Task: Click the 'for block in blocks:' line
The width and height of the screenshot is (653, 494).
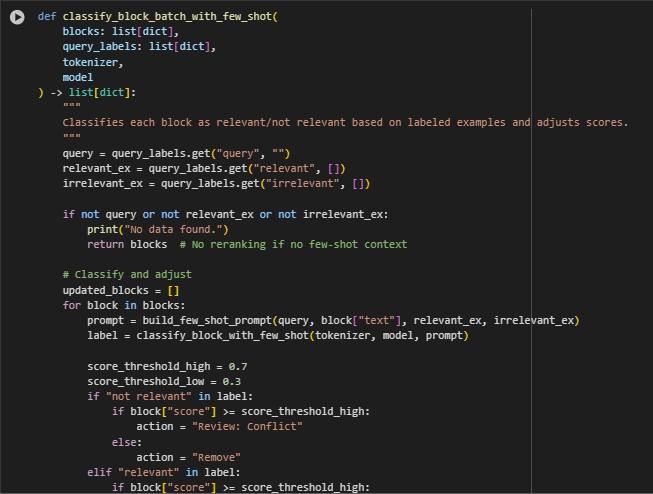Action: [124, 305]
